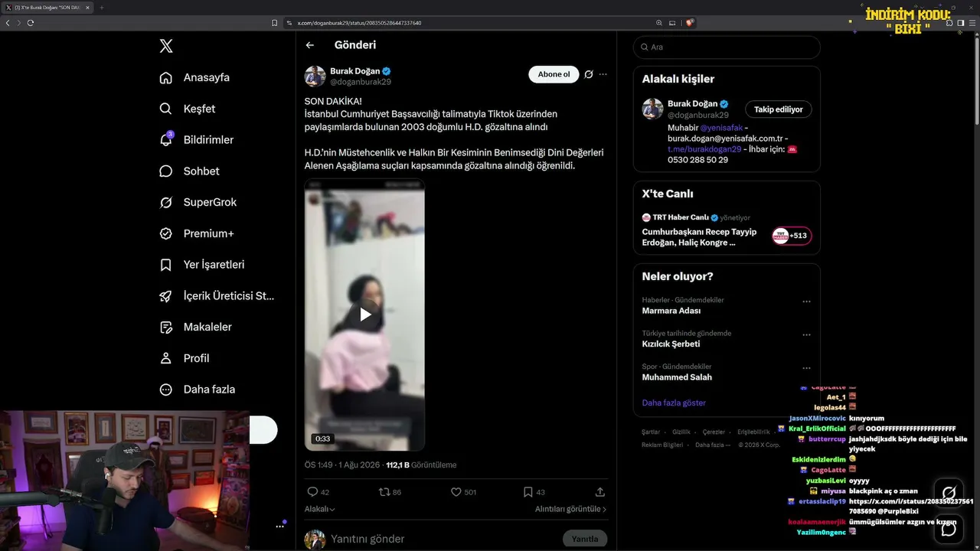Click the zoom magnifier in address bar
Viewport: 980px width, 551px height.
coord(659,23)
